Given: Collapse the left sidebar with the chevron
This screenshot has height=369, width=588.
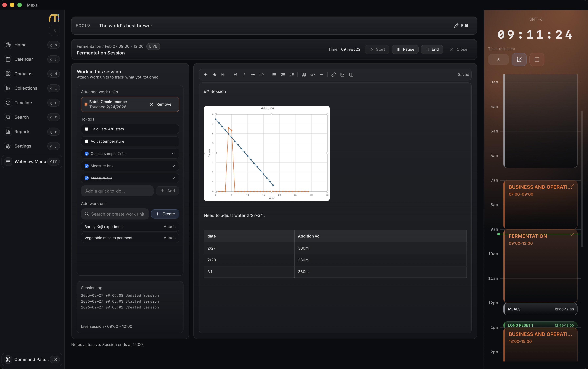Looking at the screenshot, I should click(55, 30).
